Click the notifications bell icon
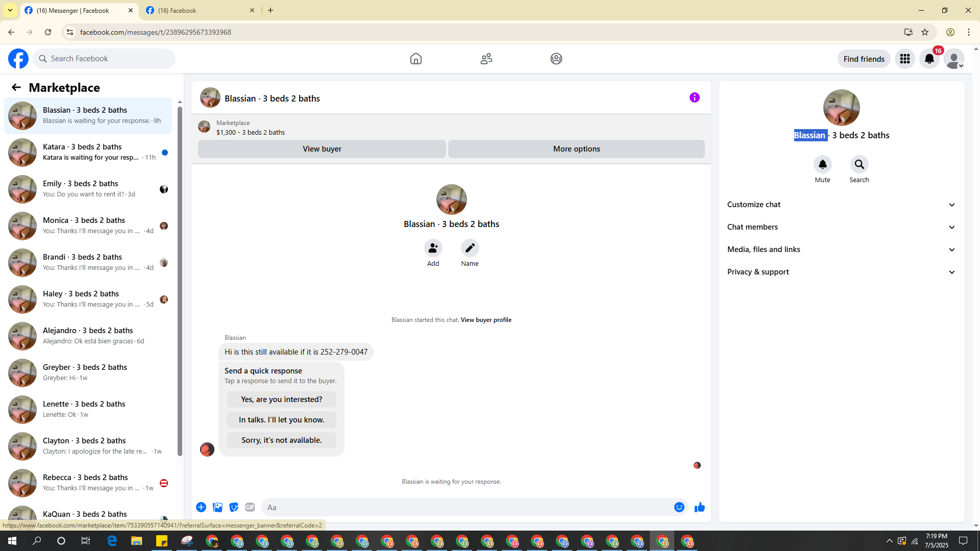 point(929,59)
